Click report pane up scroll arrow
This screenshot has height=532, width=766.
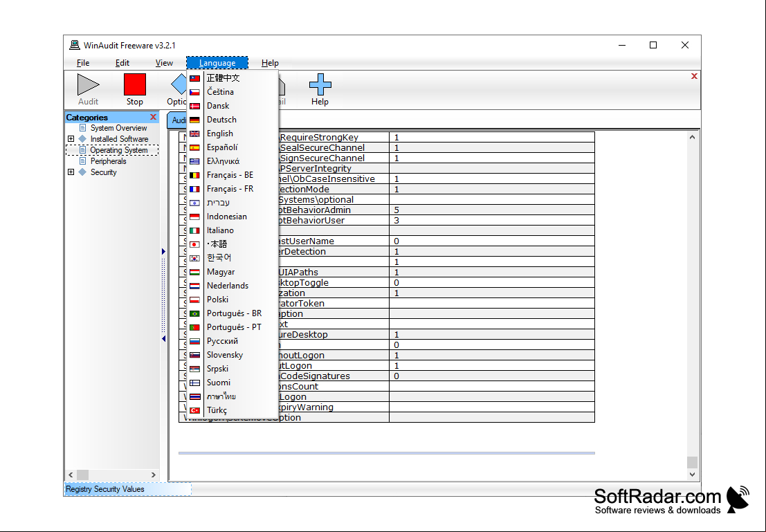click(x=692, y=137)
